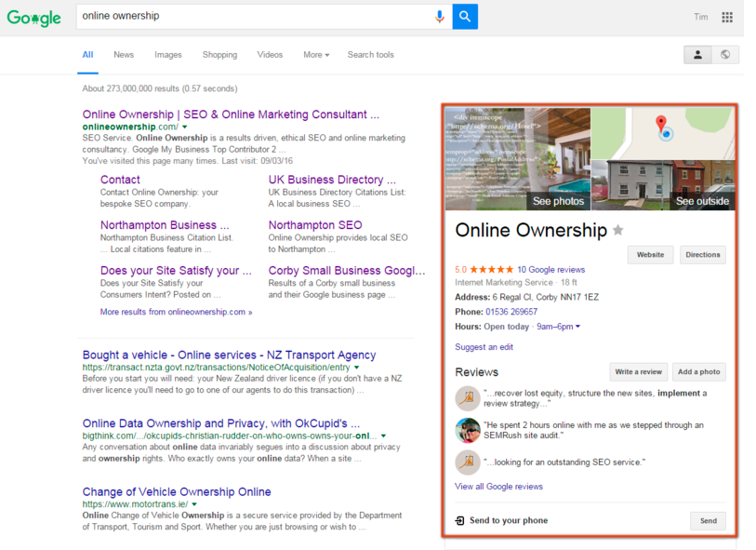This screenshot has height=550, width=756.
Task: Switch to the Videos tab
Action: (270, 55)
